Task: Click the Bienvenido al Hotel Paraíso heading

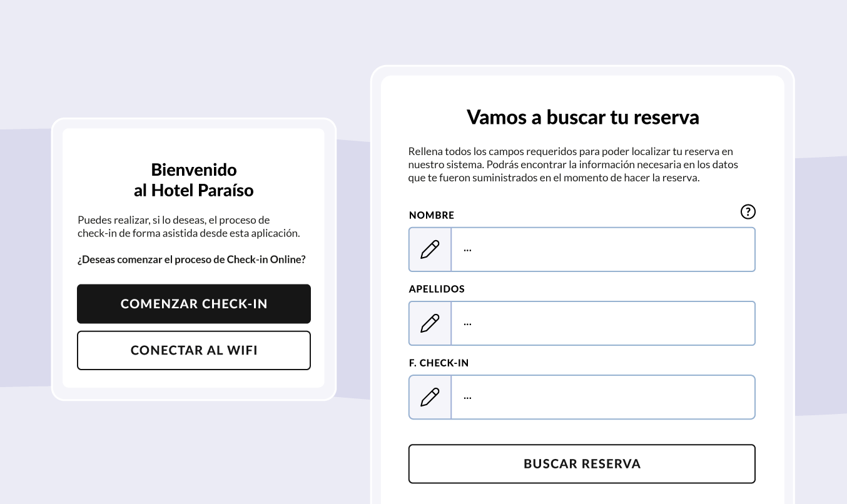Action: [x=194, y=180]
